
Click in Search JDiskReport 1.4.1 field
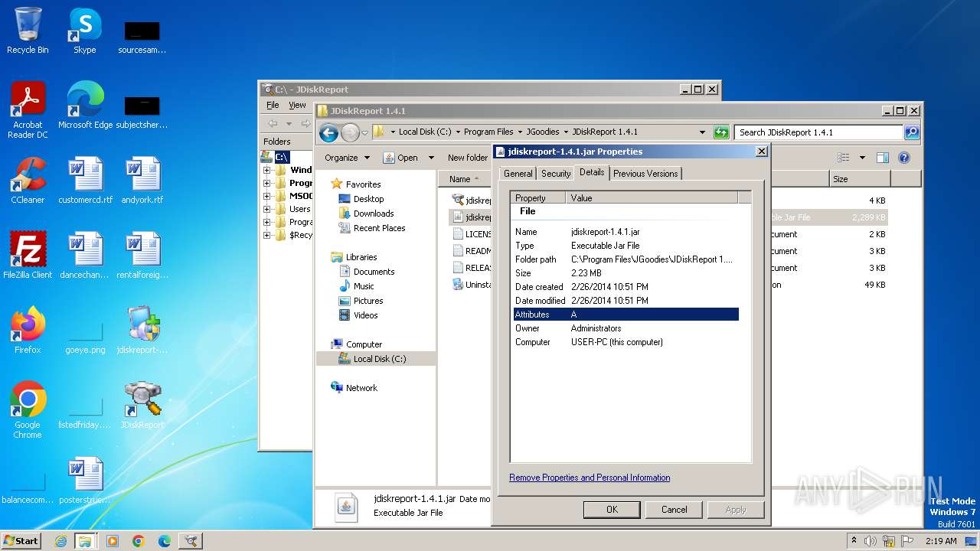tap(818, 132)
